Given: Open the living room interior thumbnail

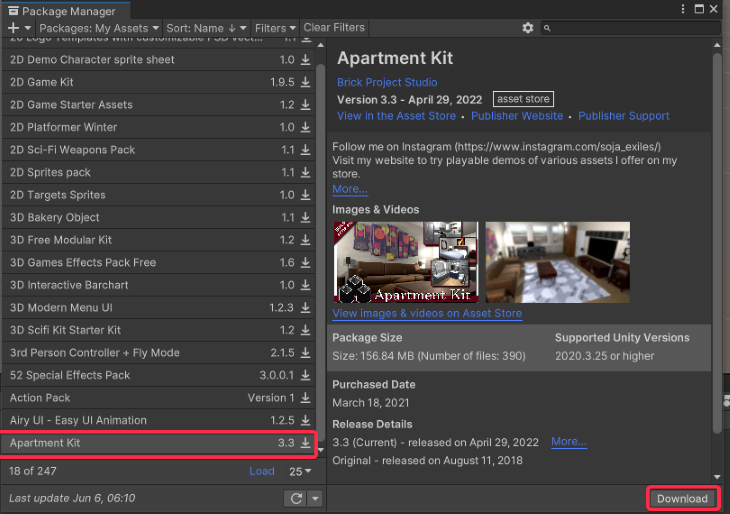Looking at the screenshot, I should [x=558, y=262].
